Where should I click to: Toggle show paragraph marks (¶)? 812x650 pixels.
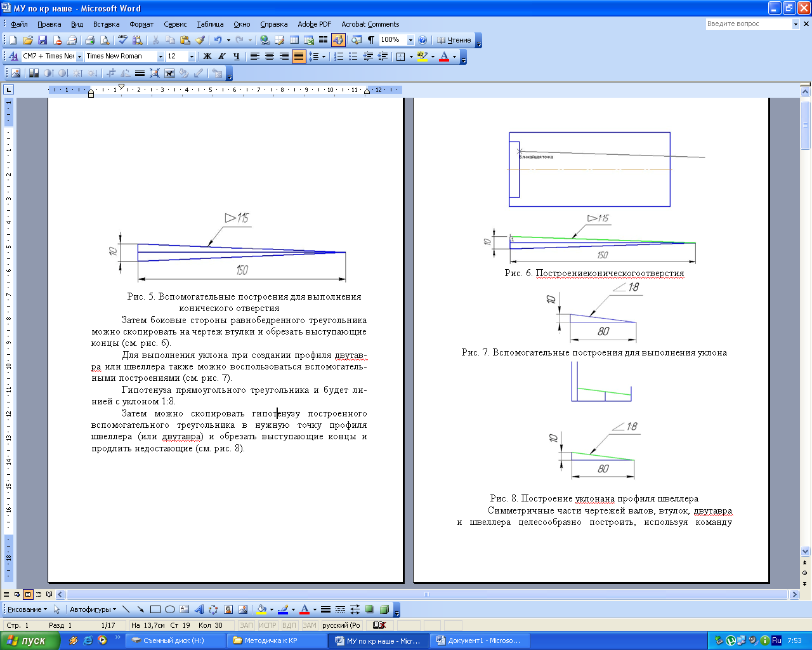point(370,40)
